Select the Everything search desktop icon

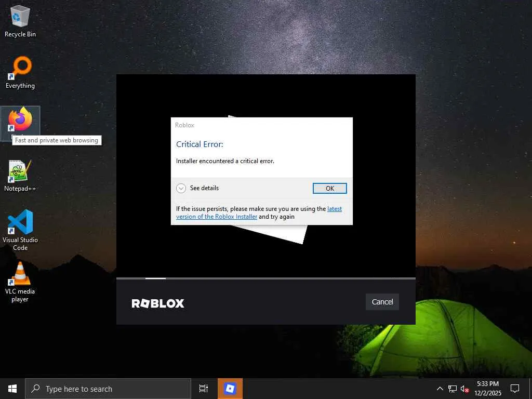click(x=20, y=72)
